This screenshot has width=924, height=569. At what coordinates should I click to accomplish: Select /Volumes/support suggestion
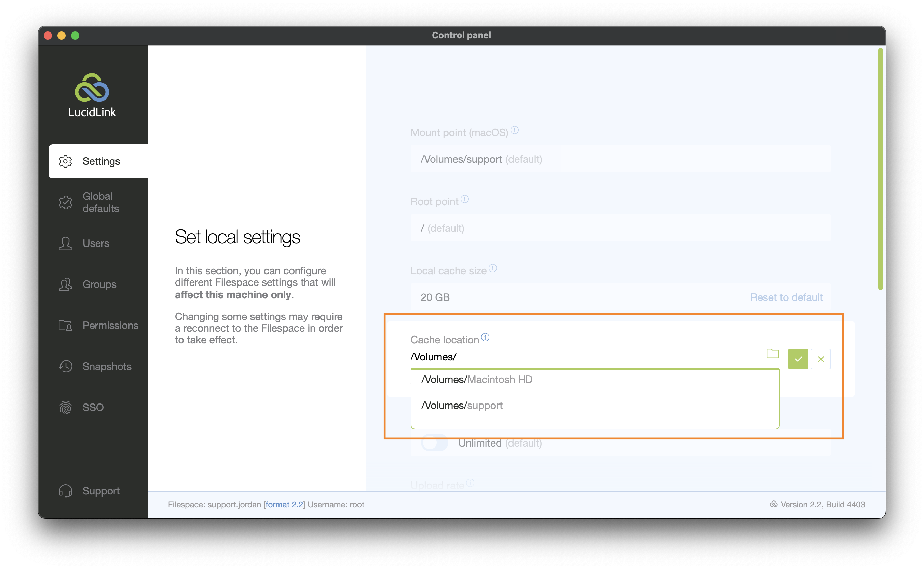pyautogui.click(x=595, y=406)
